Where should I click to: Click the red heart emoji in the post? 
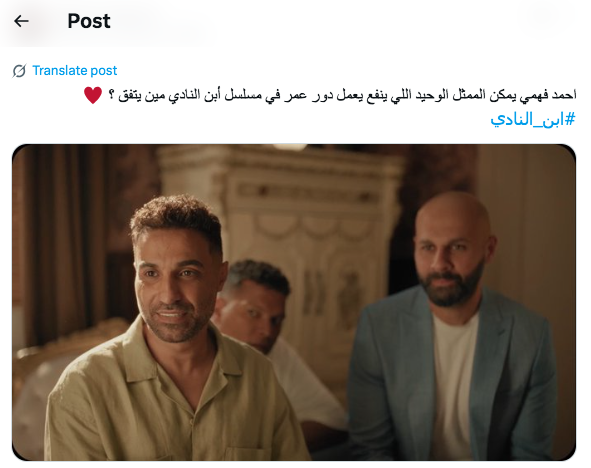point(93,95)
